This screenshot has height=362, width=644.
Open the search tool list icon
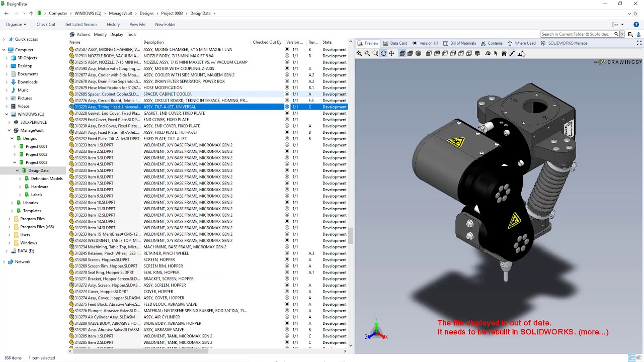pos(630,34)
